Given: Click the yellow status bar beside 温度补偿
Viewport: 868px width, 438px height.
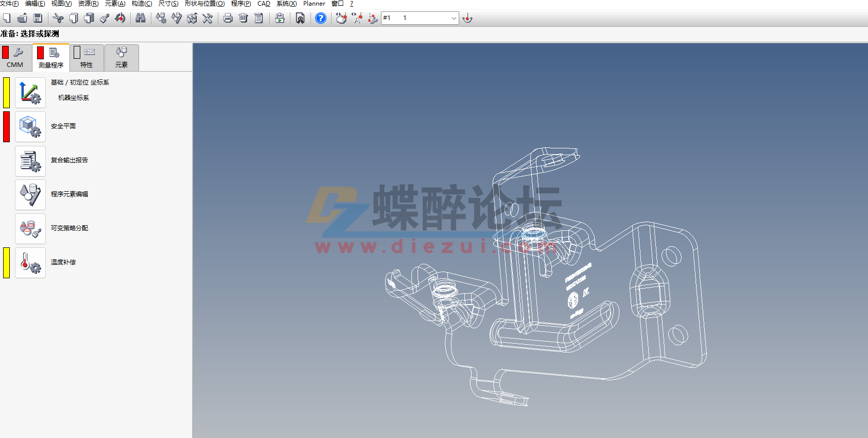Looking at the screenshot, I should pos(7,263).
